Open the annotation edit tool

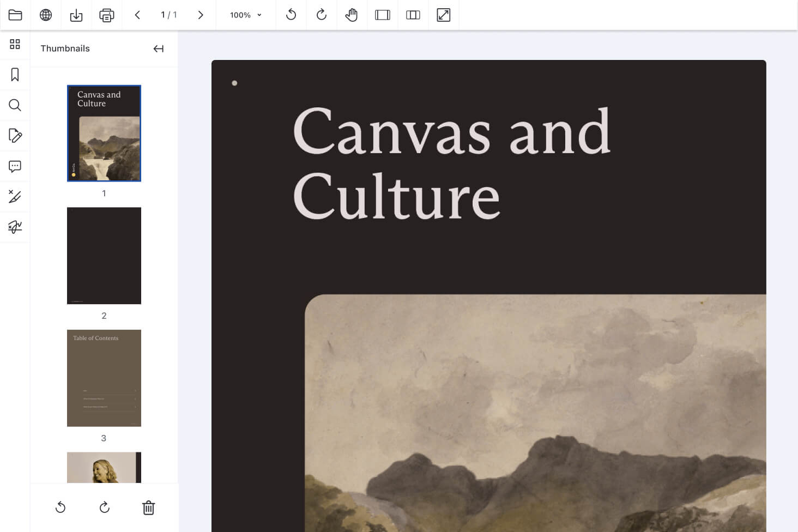15,136
